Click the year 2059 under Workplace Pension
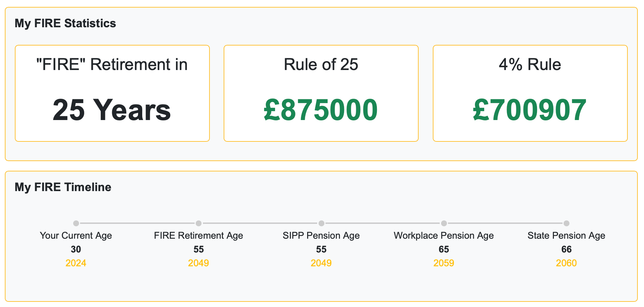Viewport: 644px width, 307px height. [x=444, y=263]
